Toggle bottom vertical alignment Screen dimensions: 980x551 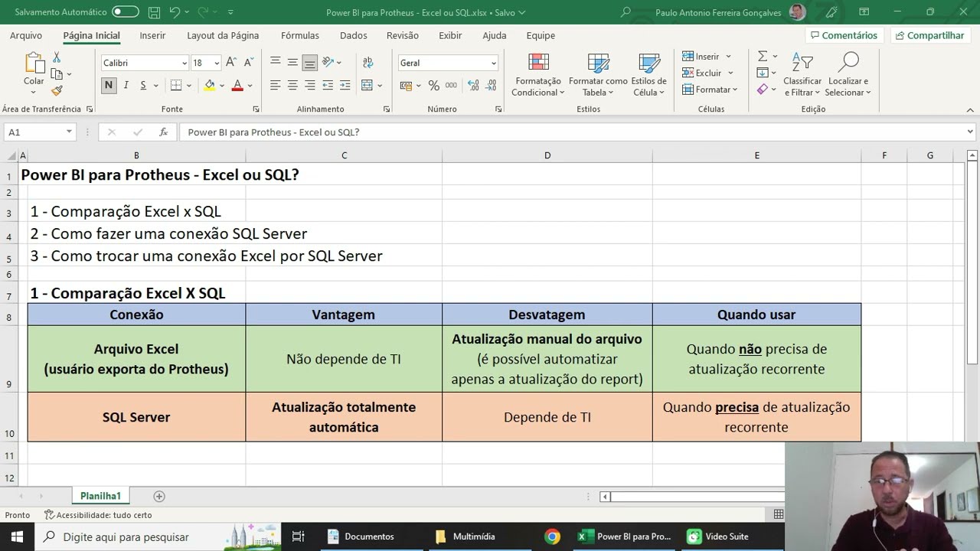point(309,63)
